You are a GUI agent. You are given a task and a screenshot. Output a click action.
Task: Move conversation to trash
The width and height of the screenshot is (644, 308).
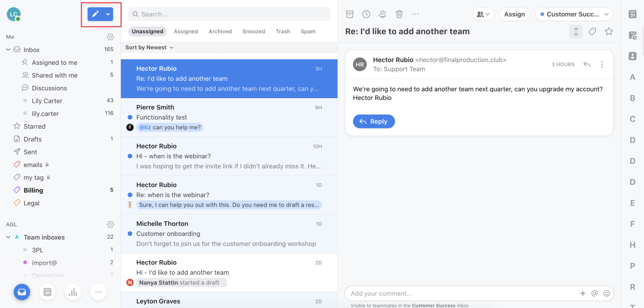399,14
